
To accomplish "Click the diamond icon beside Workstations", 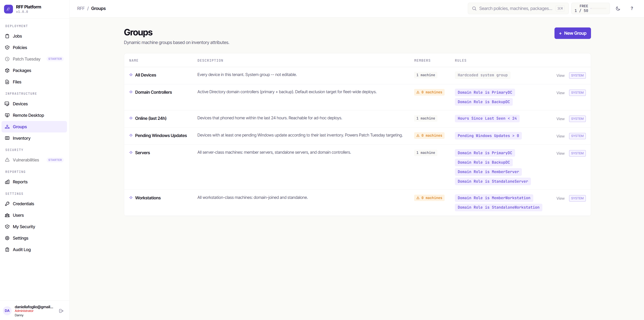I will [131, 198].
